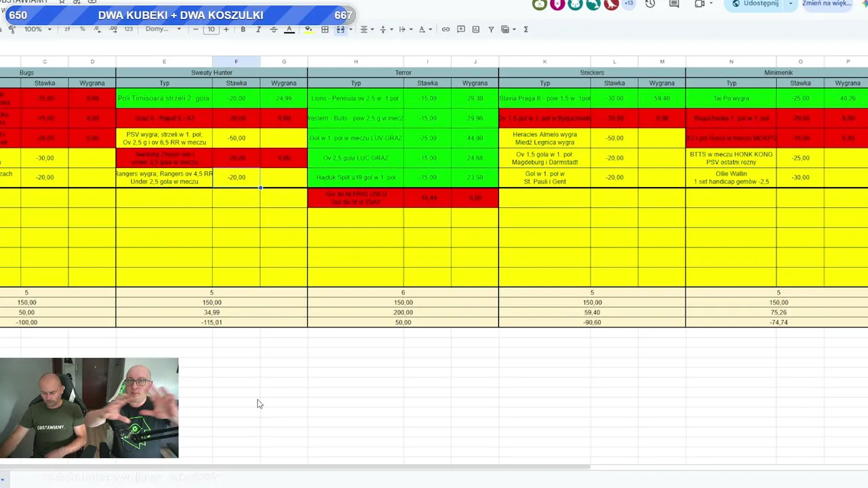This screenshot has height=488, width=868.
Task: Apply percent format
Action: (x=82, y=29)
